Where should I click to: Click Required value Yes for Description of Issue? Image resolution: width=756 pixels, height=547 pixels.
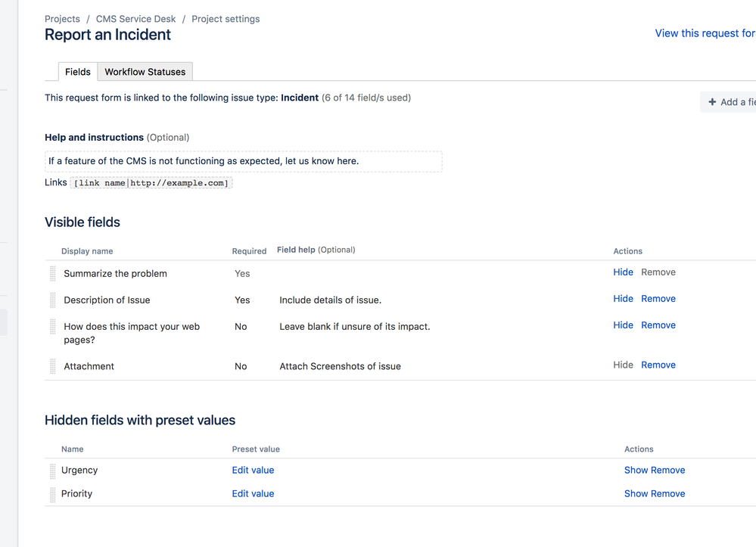click(242, 300)
